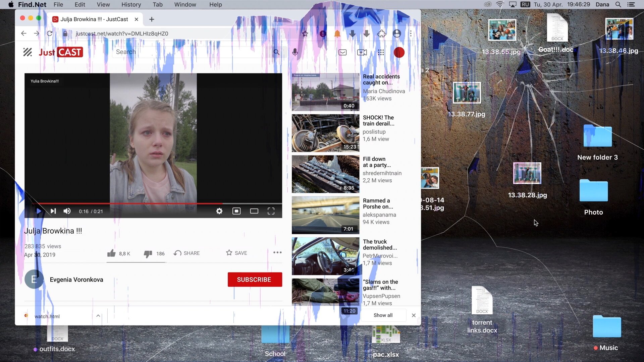Subscribe to Evgenia Voronkova channel
Image resolution: width=644 pixels, height=362 pixels.
(x=255, y=280)
